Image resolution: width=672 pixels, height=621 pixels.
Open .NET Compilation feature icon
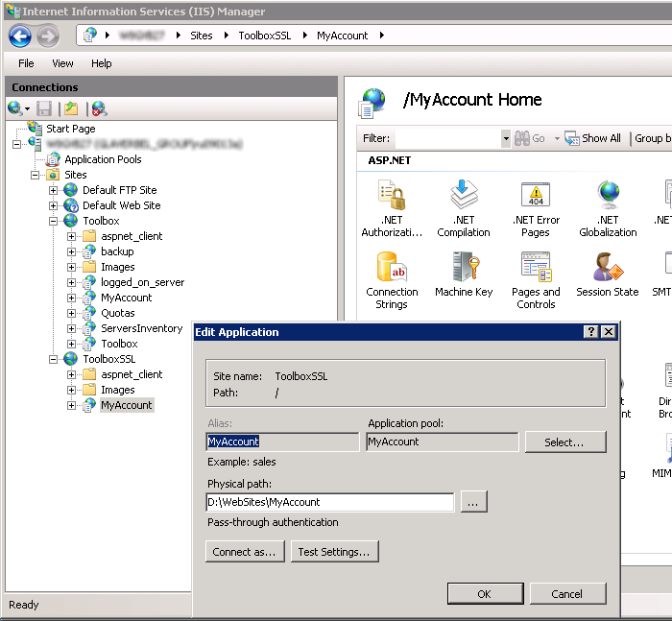[464, 208]
